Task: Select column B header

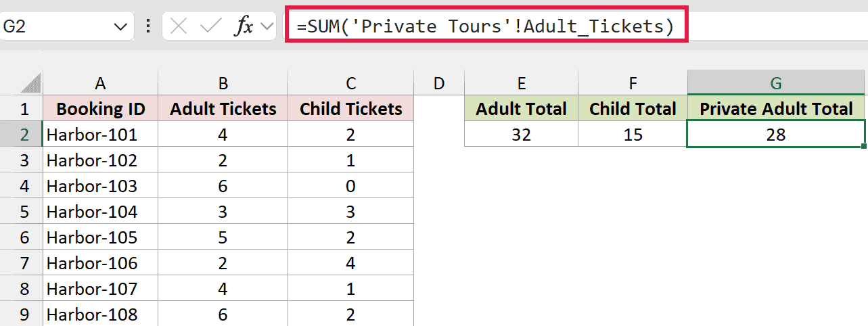Action: [x=223, y=83]
